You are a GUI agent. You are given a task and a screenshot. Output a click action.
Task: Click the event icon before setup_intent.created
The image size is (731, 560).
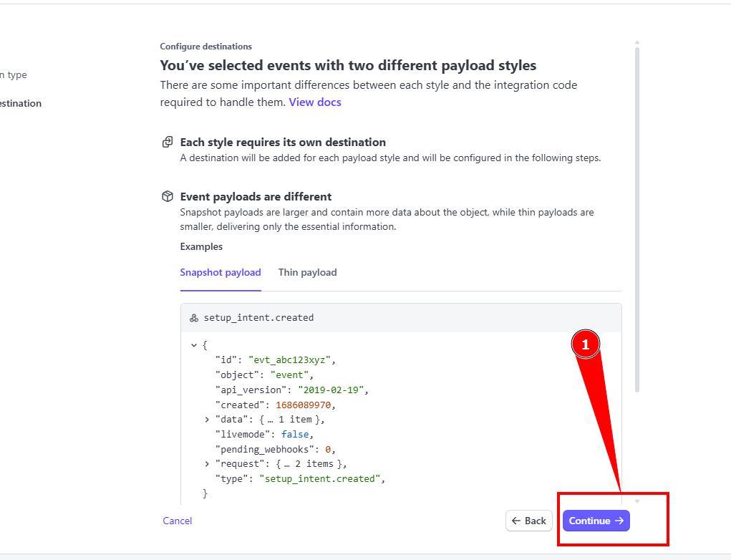(x=194, y=318)
